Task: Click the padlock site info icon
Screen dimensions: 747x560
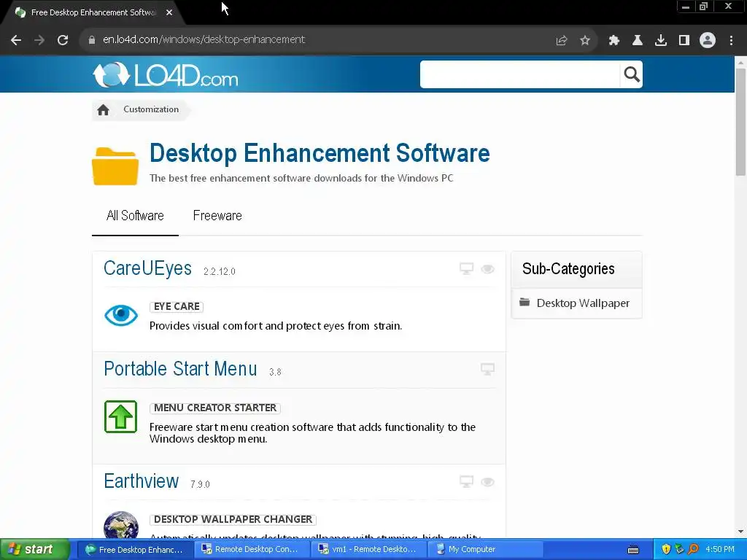Action: (92, 40)
